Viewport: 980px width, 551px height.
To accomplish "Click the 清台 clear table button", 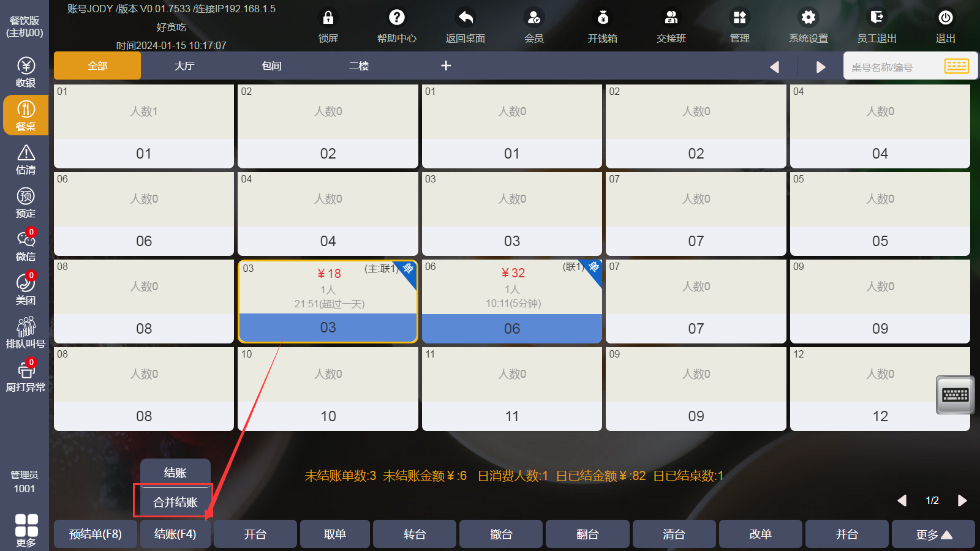I will (674, 534).
